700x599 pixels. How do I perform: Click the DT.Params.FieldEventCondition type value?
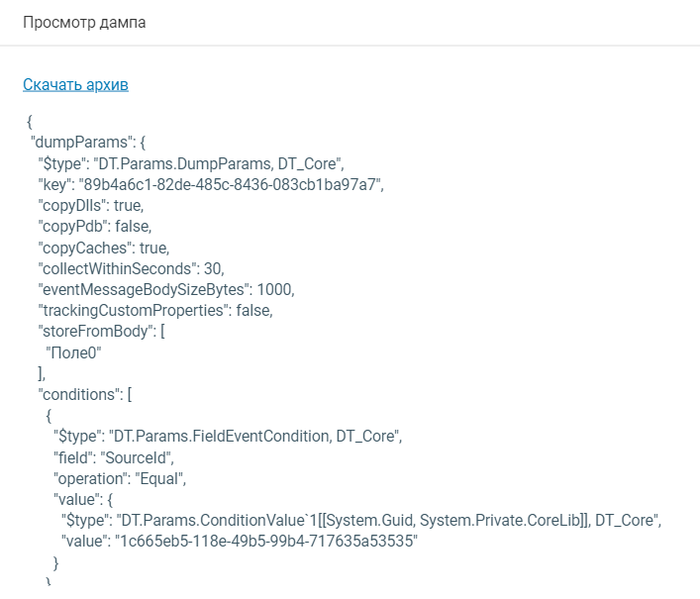[257, 436]
